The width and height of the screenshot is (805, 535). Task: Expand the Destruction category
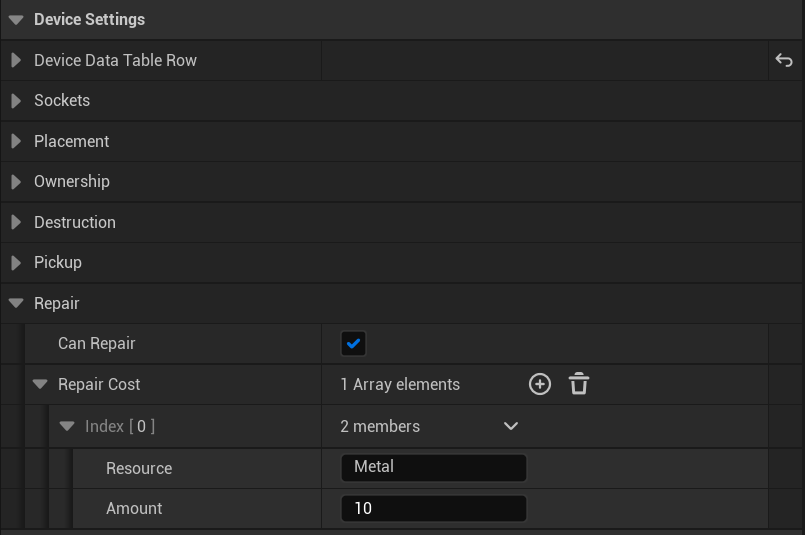(x=15, y=223)
